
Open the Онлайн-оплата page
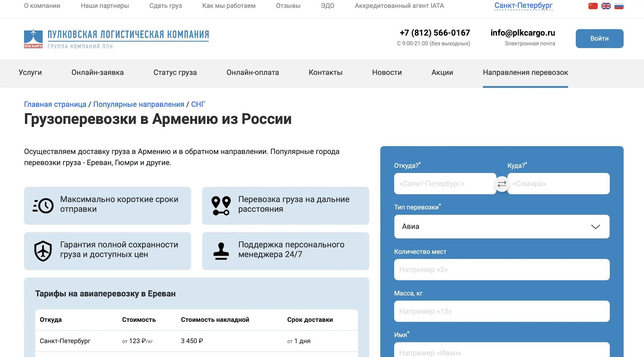253,72
